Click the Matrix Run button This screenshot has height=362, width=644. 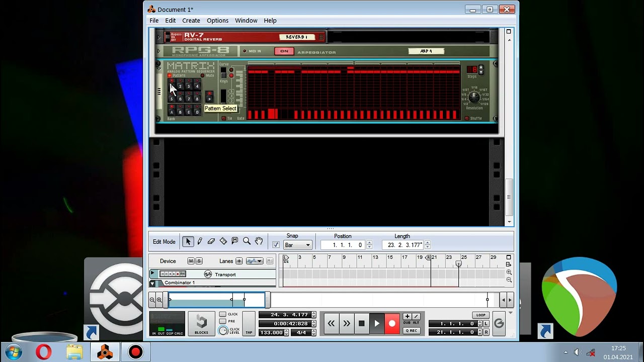click(209, 97)
